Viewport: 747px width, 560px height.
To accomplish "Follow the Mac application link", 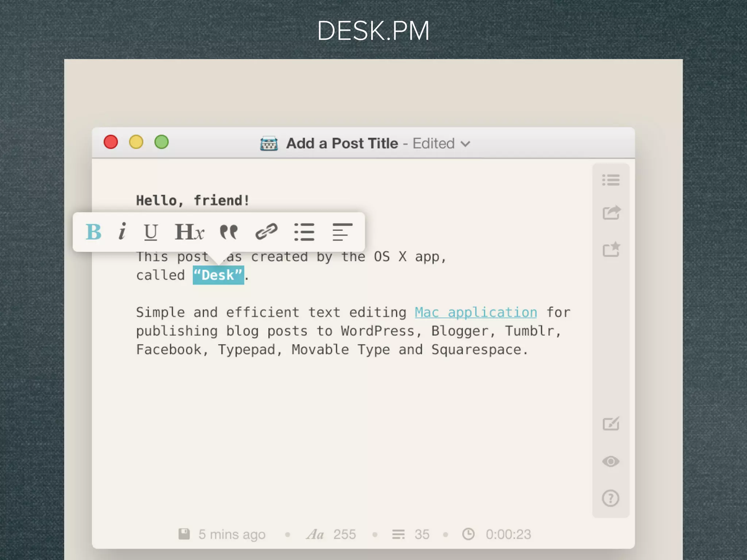I will tap(476, 312).
